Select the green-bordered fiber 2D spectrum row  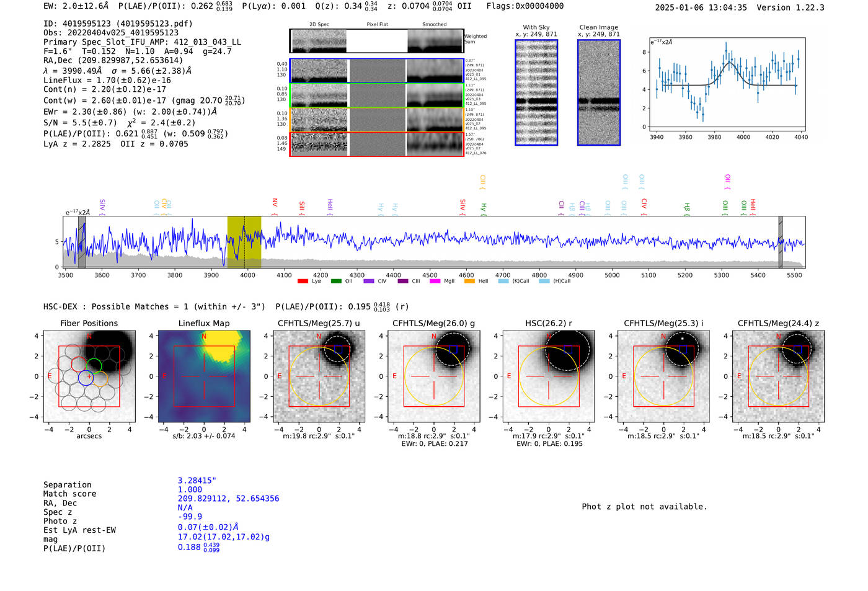point(377,96)
